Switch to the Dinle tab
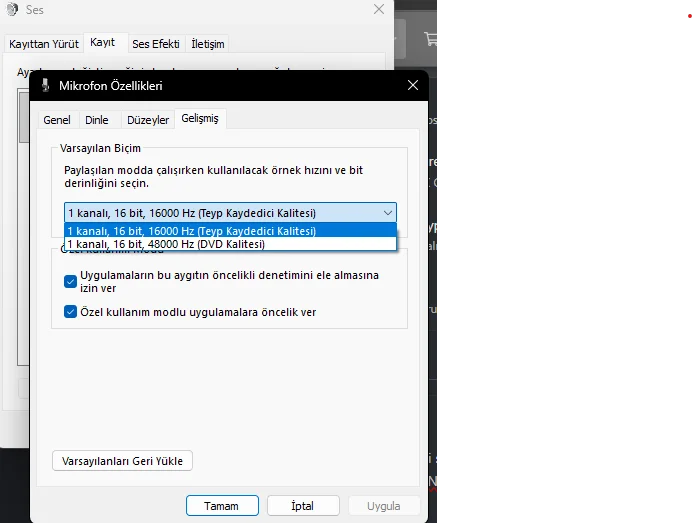This screenshot has height=523, width=693. (x=97, y=120)
